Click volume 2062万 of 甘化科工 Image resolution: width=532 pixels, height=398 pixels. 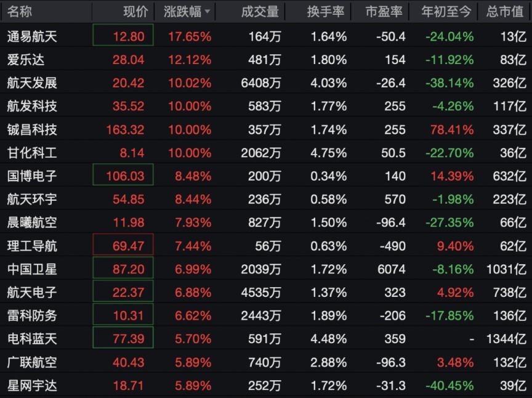(261, 153)
